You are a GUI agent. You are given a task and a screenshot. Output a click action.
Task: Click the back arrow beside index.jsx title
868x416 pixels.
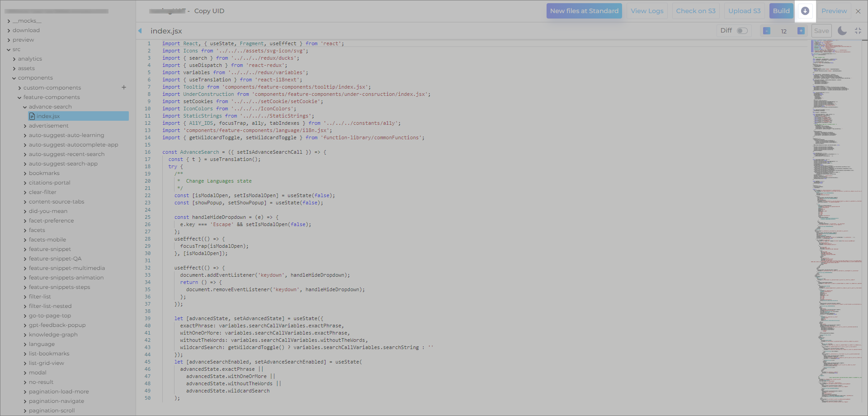tap(140, 31)
